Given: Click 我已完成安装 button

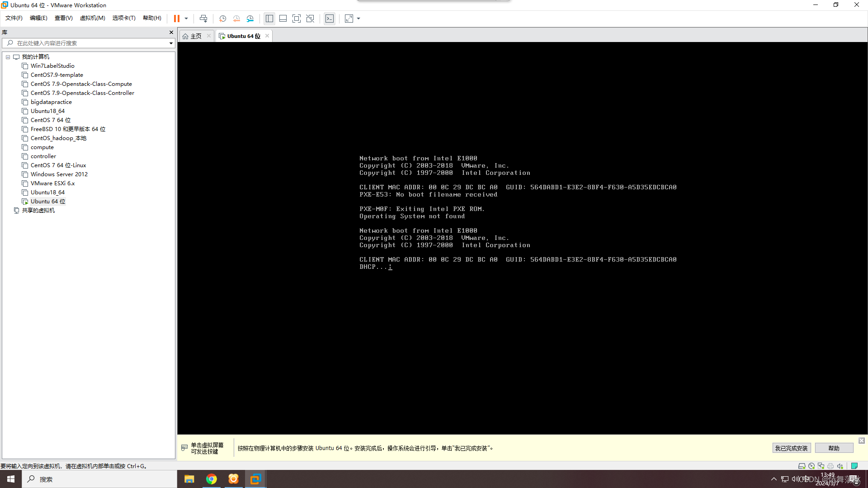Looking at the screenshot, I should 791,448.
